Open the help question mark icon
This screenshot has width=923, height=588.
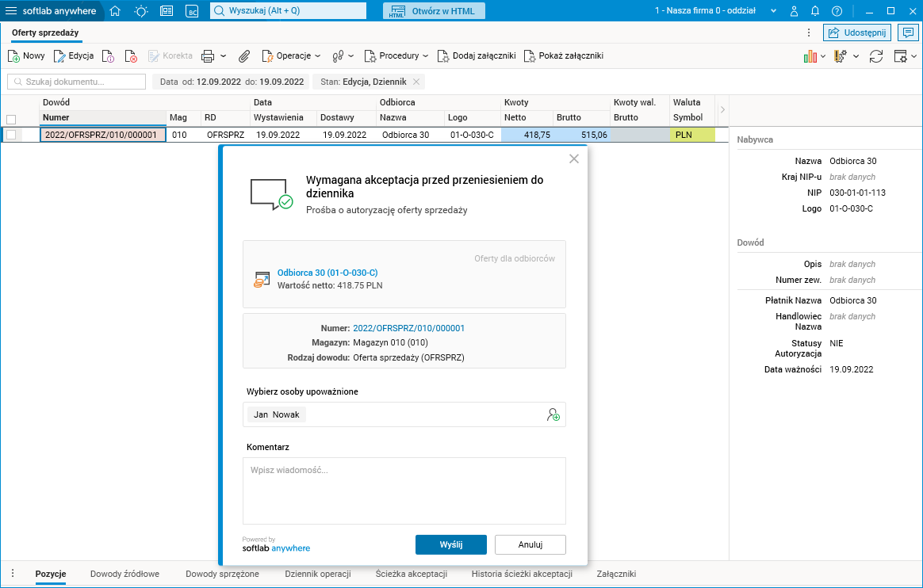[837, 10]
